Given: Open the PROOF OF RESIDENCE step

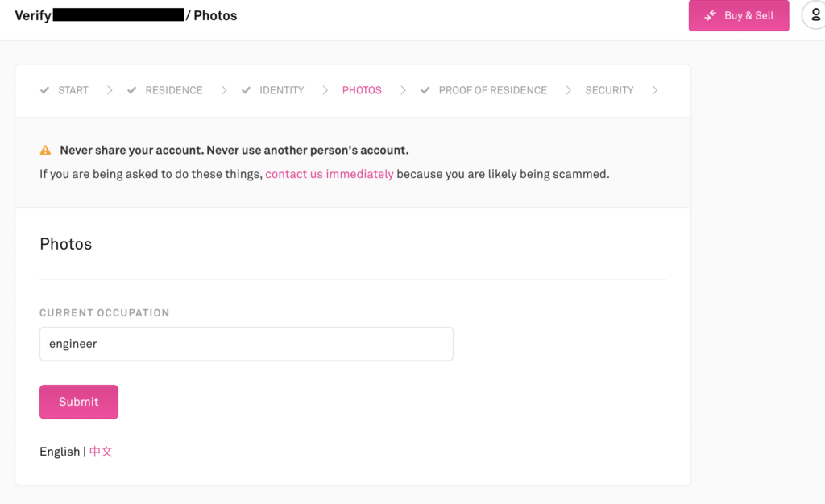Looking at the screenshot, I should (x=492, y=90).
